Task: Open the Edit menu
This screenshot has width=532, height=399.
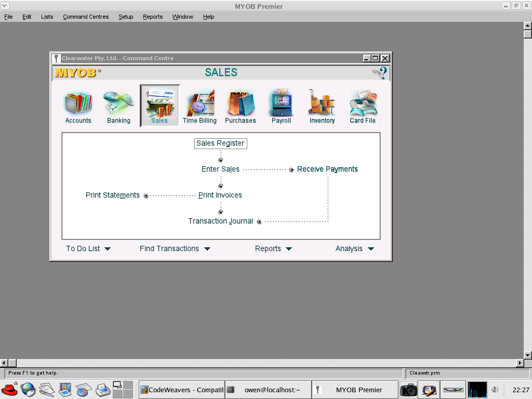Action: (27, 17)
